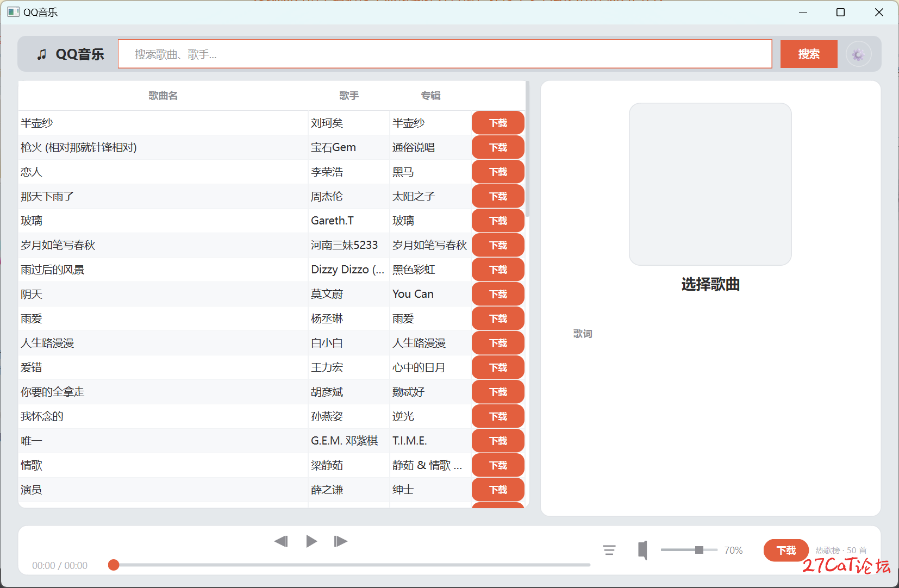The image size is (899, 588).
Task: Select the song title 岁月如笔写春秋
Action: coord(58,245)
